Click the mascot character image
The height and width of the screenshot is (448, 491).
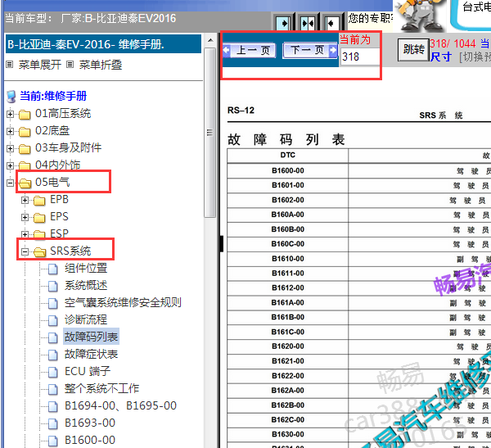point(420,15)
